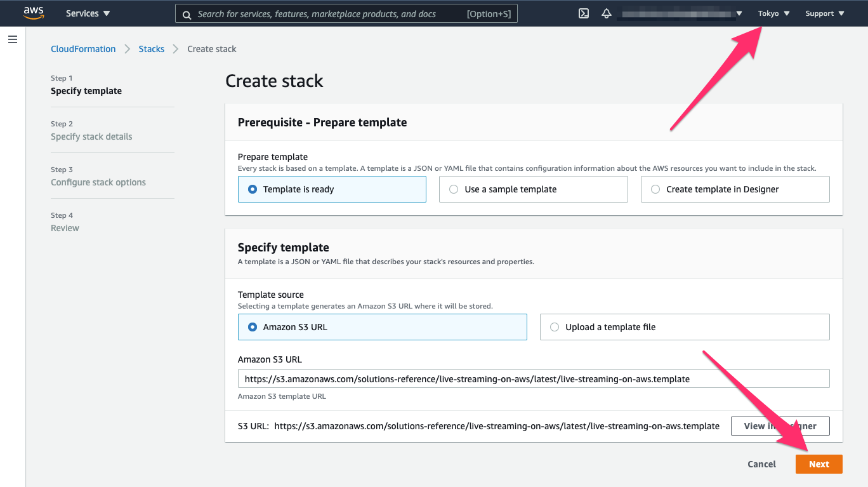The image size is (868, 487).
Task: Click Step 1 Specify template text
Action: click(x=86, y=85)
